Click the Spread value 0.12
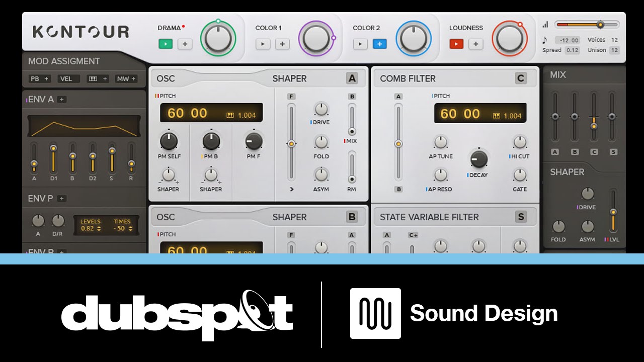644x362 pixels. (x=572, y=50)
